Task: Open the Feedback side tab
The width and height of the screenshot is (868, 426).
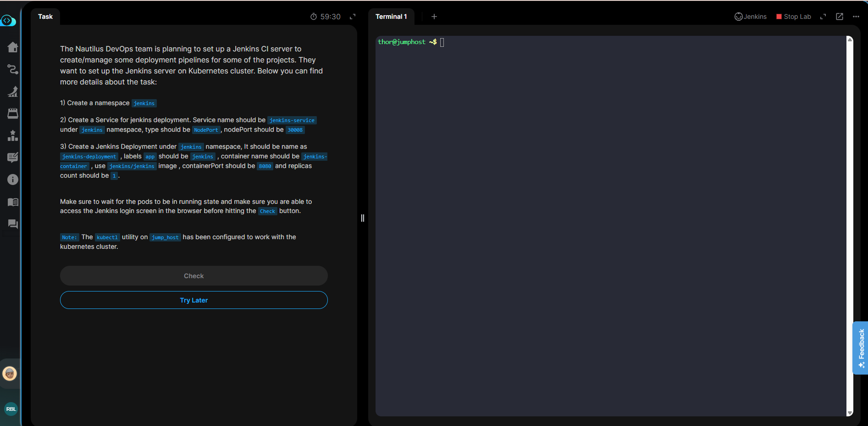Action: click(x=861, y=348)
